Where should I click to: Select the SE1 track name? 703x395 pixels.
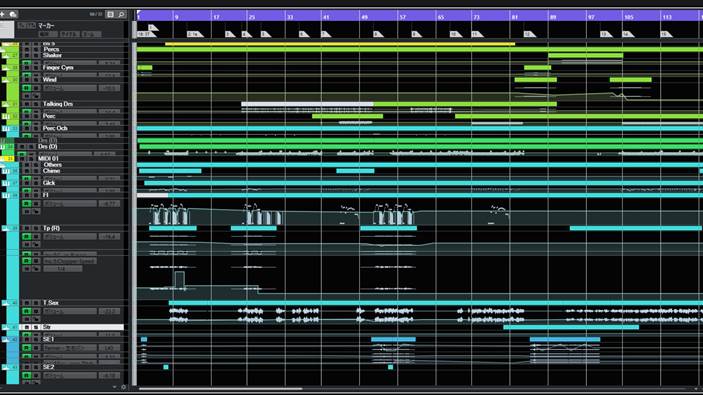click(48, 339)
